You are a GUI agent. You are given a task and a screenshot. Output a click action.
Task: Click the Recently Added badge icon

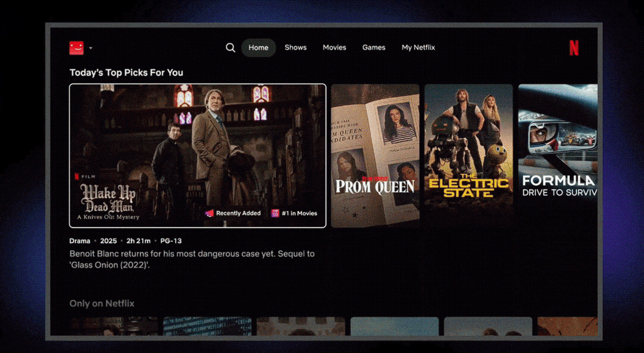tap(209, 213)
